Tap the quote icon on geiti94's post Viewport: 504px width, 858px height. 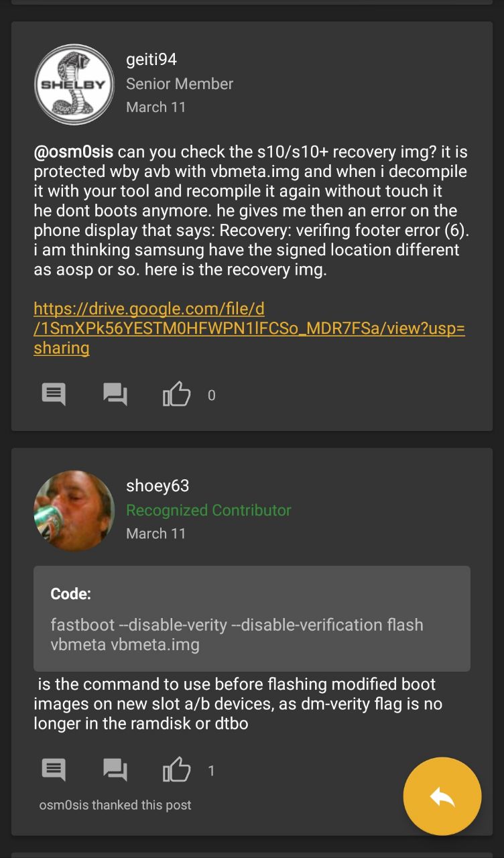54,394
